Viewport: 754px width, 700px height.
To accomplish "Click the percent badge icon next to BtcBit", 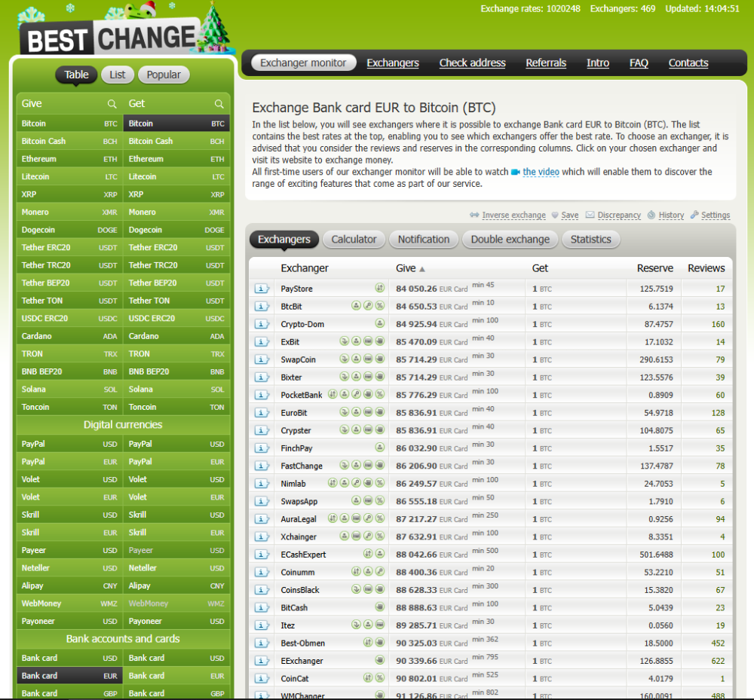I will [x=380, y=307].
